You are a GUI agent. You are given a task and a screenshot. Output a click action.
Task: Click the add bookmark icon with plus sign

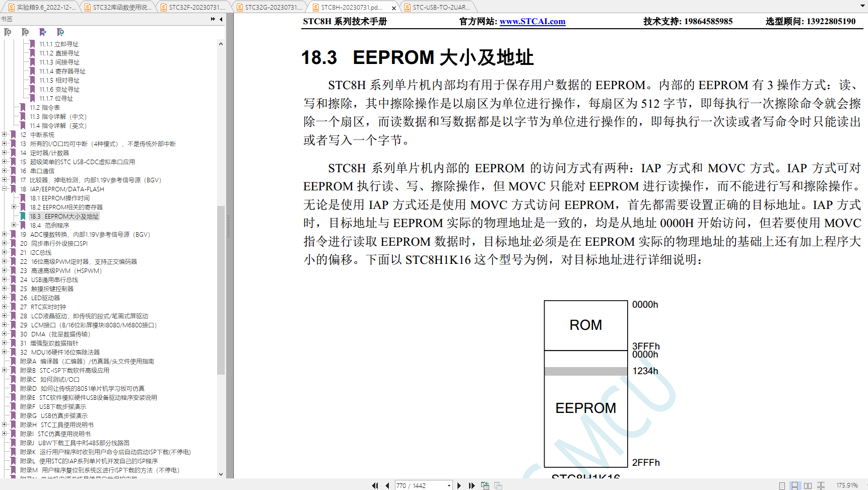[25, 32]
